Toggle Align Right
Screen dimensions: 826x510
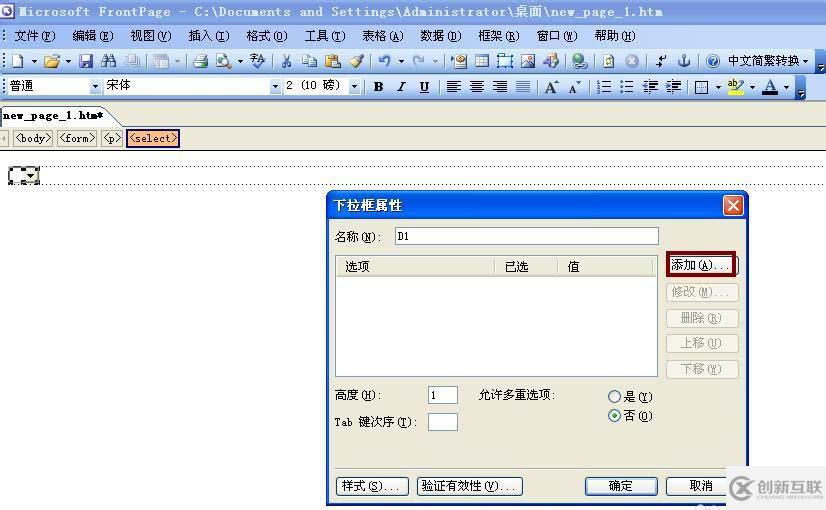499,87
